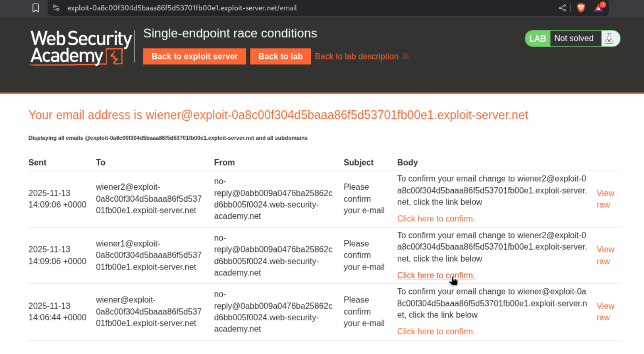This screenshot has width=644, height=354.
Task: Click the share icon in the address bar
Action: click(x=562, y=8)
